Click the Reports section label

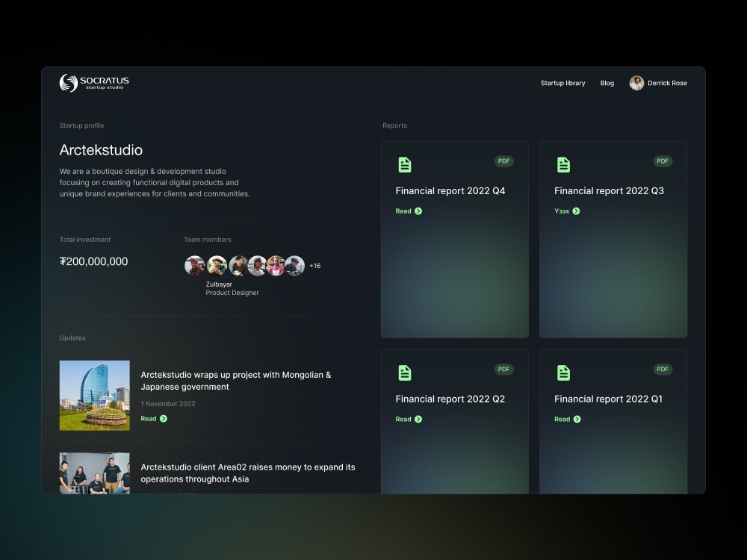tap(394, 125)
